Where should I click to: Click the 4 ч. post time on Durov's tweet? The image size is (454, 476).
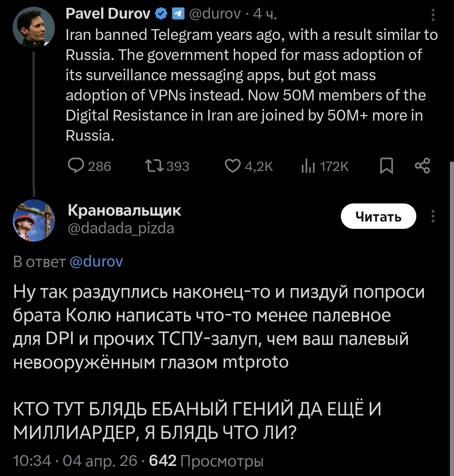click(x=265, y=14)
